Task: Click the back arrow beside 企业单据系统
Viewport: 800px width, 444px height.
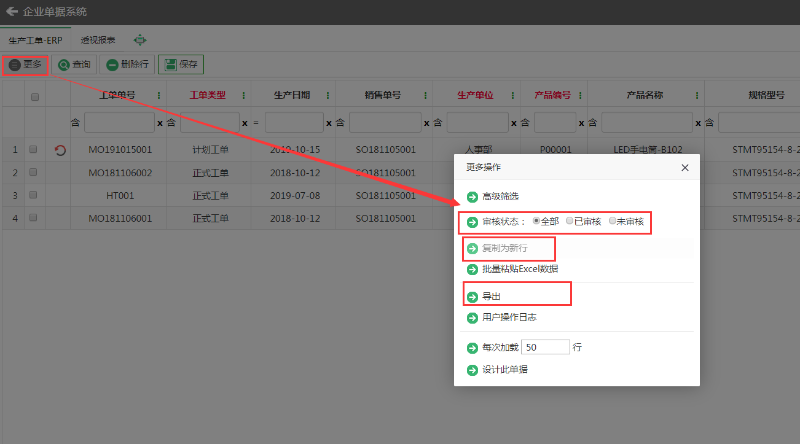Action: [x=12, y=11]
